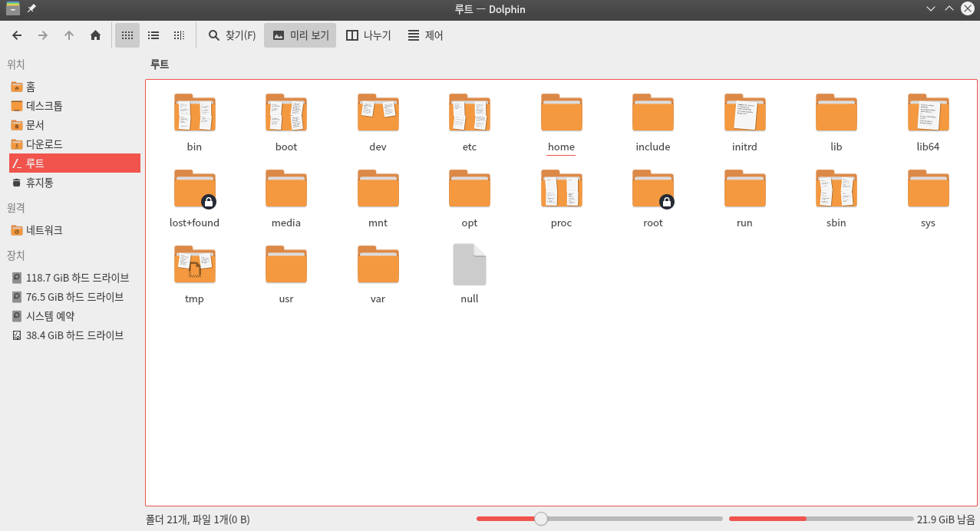Select the sbin folder icon
Viewport: 980px width, 531px height.
[x=836, y=189]
